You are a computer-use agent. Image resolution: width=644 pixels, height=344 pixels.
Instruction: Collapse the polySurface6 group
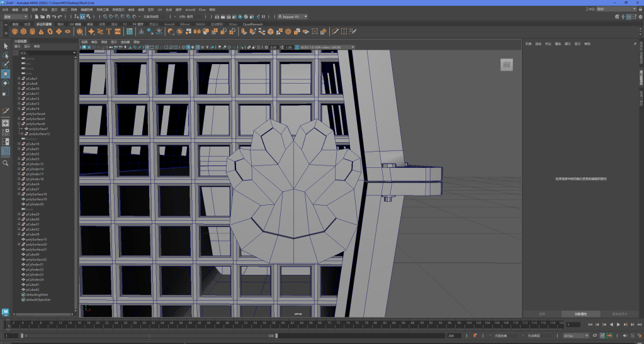click(x=19, y=124)
